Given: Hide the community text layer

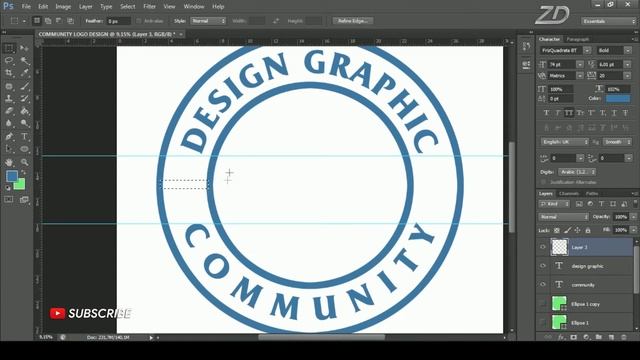Looking at the screenshot, I should pos(543,284).
